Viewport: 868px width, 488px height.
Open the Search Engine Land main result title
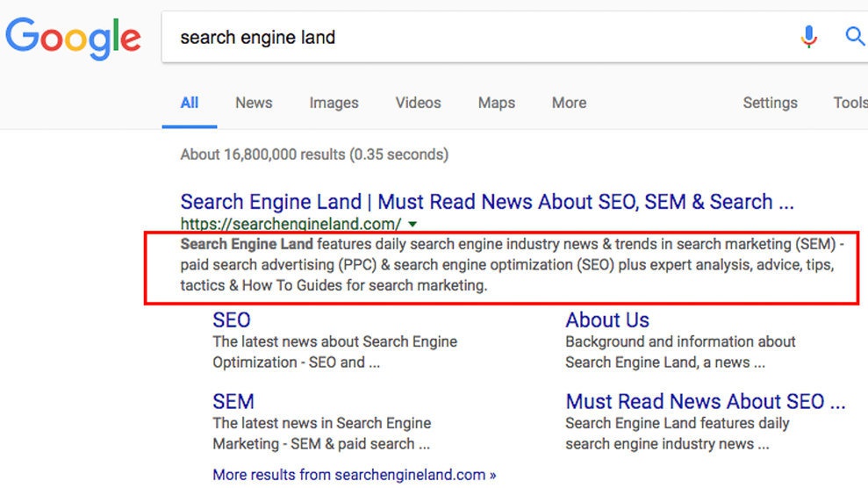point(486,202)
